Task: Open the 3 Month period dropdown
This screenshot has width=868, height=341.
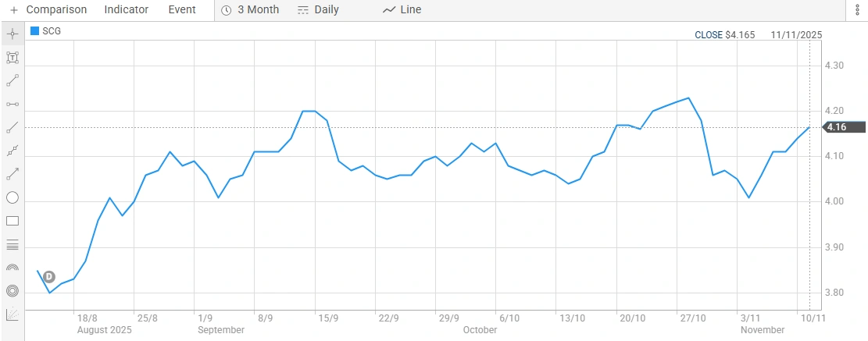Action: pyautogui.click(x=250, y=10)
